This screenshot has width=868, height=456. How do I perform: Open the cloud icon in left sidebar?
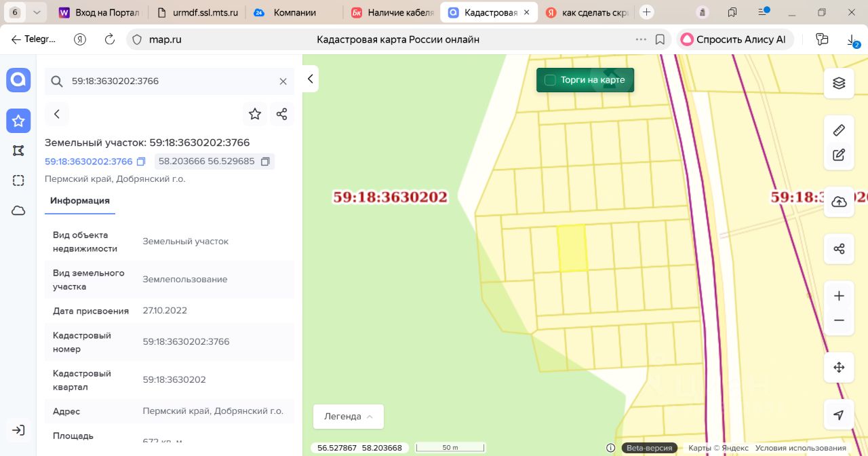click(x=18, y=210)
